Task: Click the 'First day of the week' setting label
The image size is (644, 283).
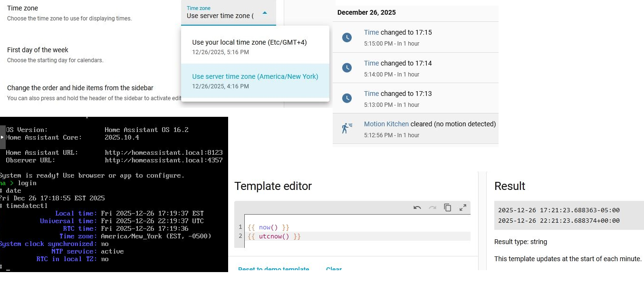Action: [38, 50]
